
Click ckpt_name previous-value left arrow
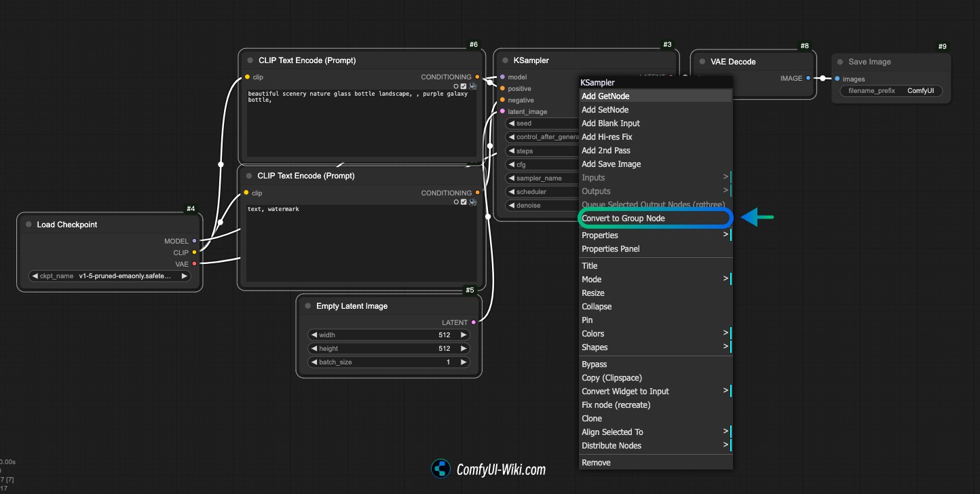35,276
